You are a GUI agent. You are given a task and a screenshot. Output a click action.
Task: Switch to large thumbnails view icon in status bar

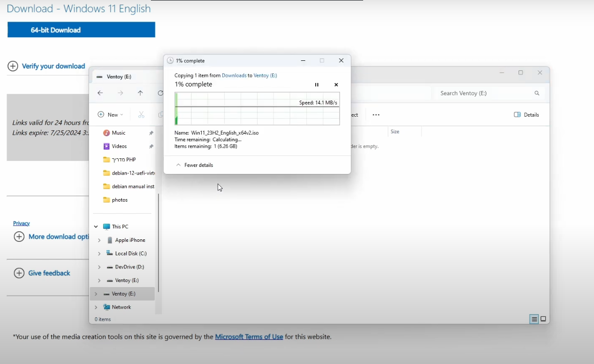click(x=543, y=319)
